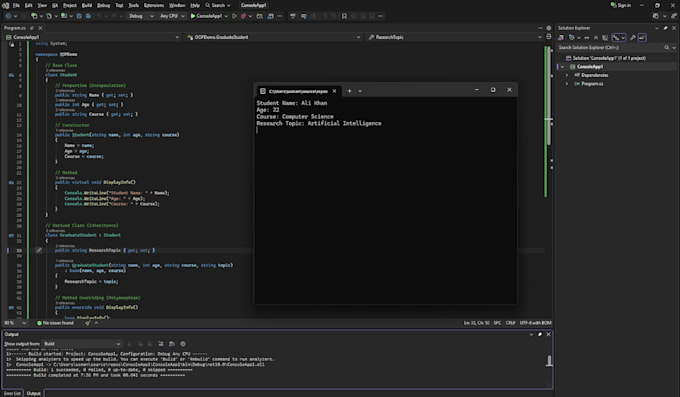Open the Build menu
680x397 pixels.
pos(87,5)
